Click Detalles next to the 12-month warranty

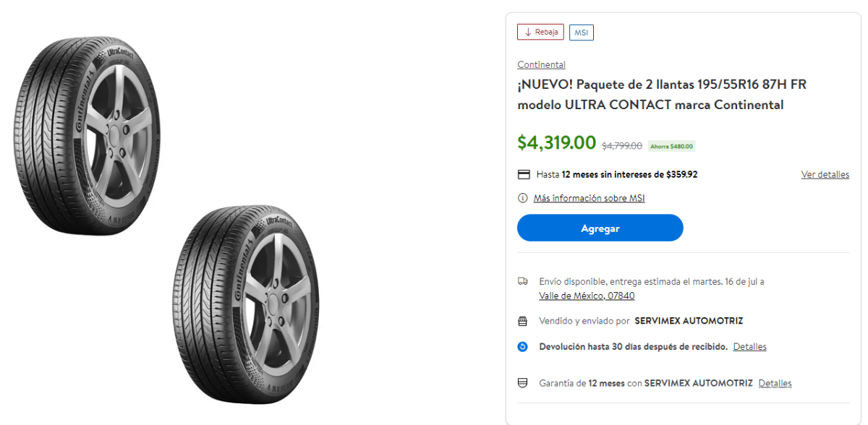tap(774, 383)
